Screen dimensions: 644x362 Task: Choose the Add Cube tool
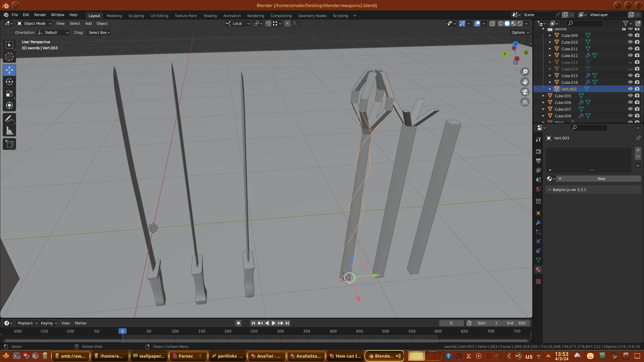[9, 144]
